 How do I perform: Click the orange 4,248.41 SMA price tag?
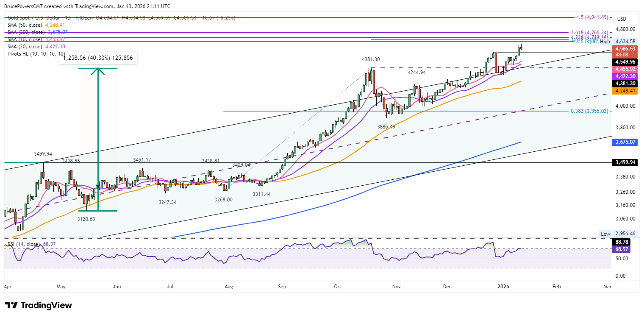click(x=625, y=91)
